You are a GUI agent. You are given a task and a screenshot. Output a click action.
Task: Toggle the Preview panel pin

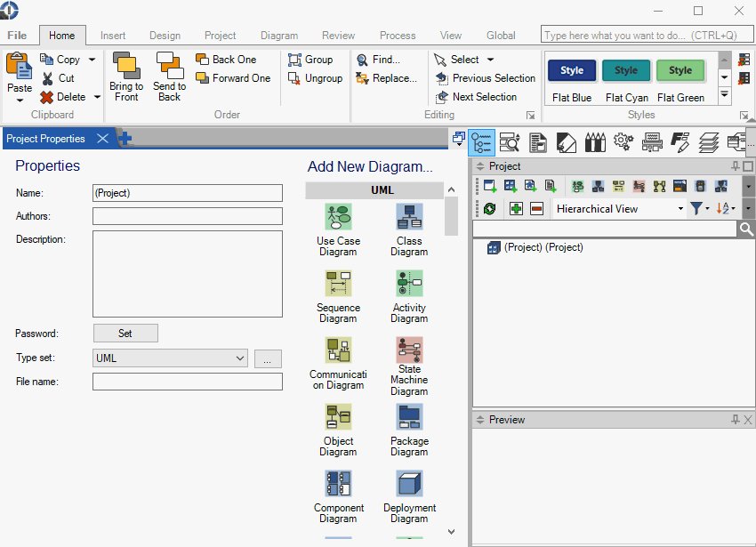click(736, 420)
